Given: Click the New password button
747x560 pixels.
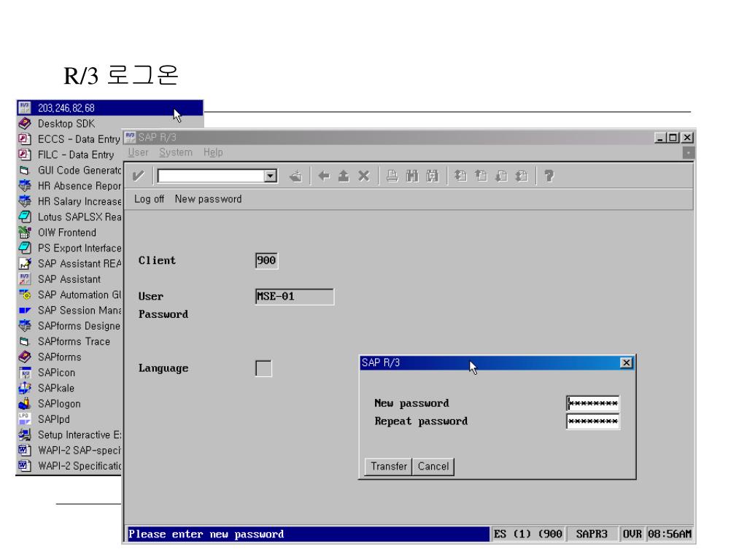Looking at the screenshot, I should click(208, 199).
